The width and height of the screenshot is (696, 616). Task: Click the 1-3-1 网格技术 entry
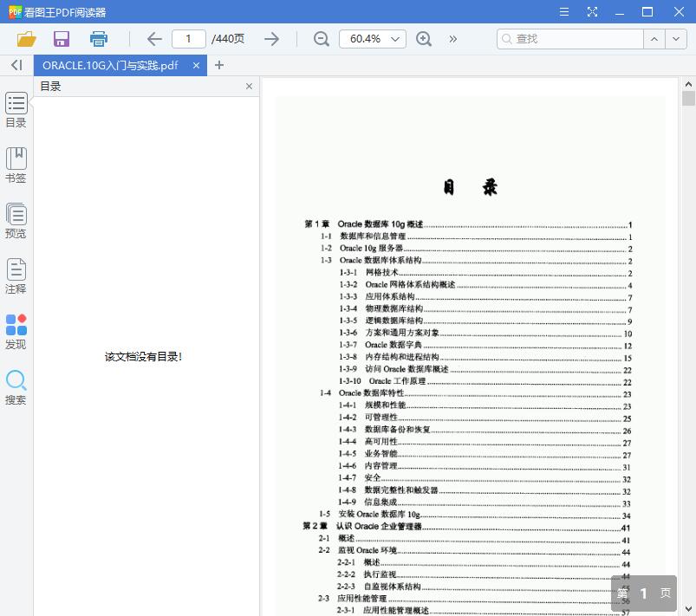tap(485, 273)
